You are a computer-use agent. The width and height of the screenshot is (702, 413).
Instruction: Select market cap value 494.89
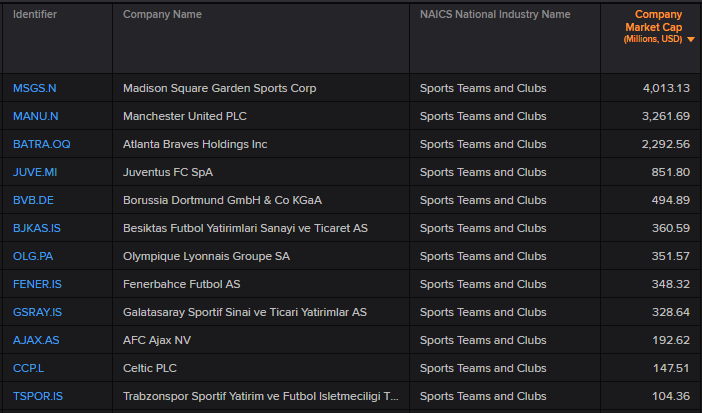click(x=671, y=200)
